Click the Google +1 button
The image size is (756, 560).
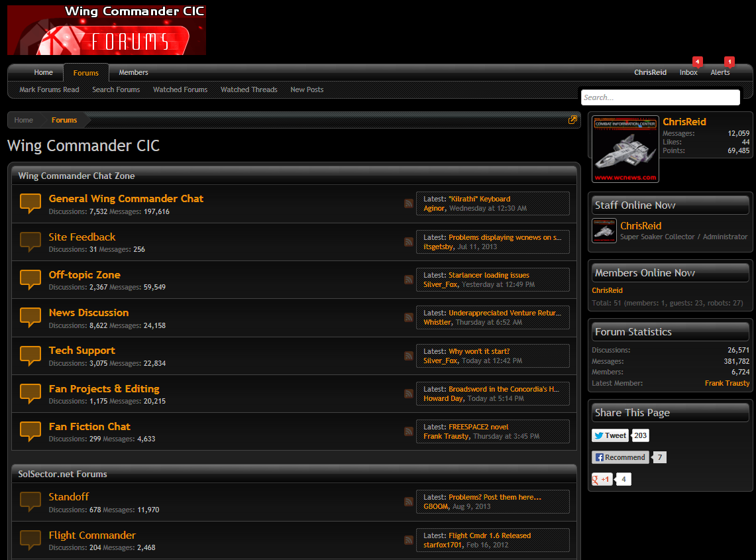(x=602, y=479)
